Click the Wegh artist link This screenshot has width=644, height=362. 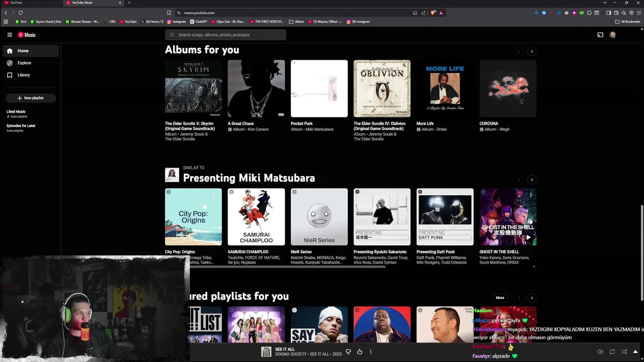504,129
